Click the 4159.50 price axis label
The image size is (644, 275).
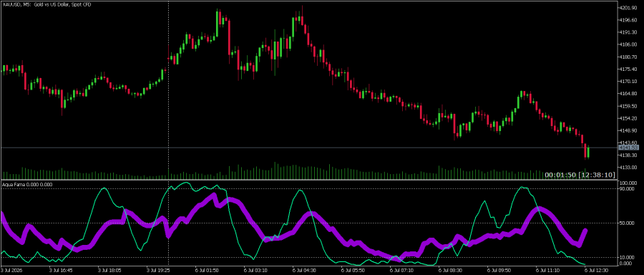click(x=629, y=106)
